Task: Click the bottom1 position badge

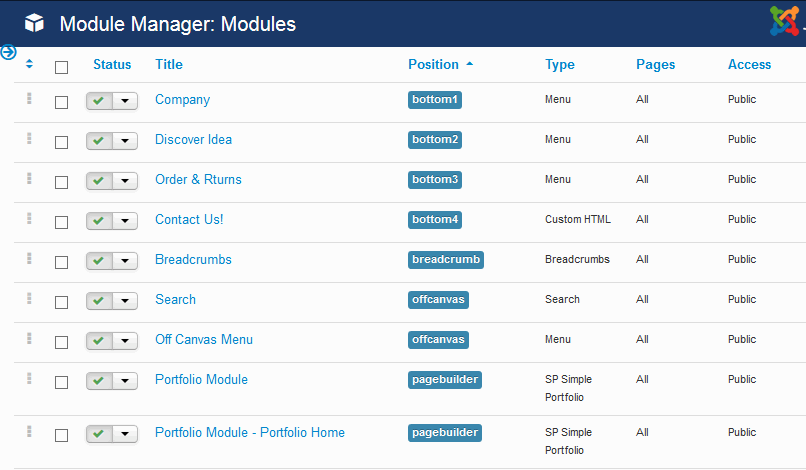Action: tap(435, 100)
